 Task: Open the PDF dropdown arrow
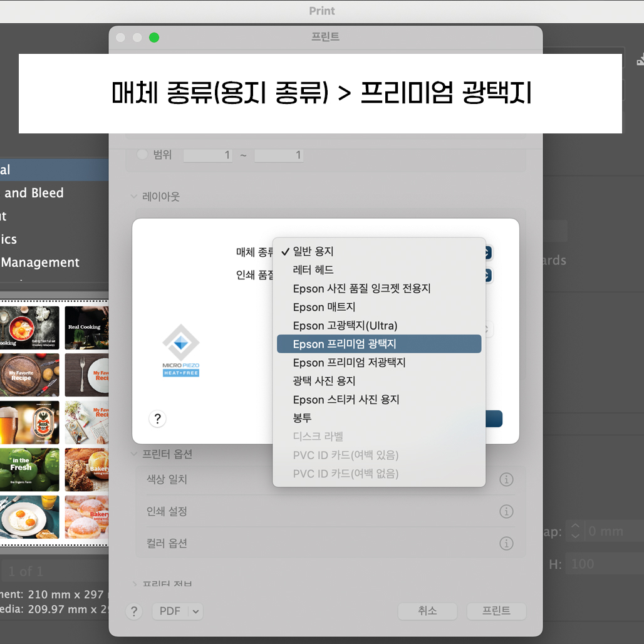click(x=196, y=611)
